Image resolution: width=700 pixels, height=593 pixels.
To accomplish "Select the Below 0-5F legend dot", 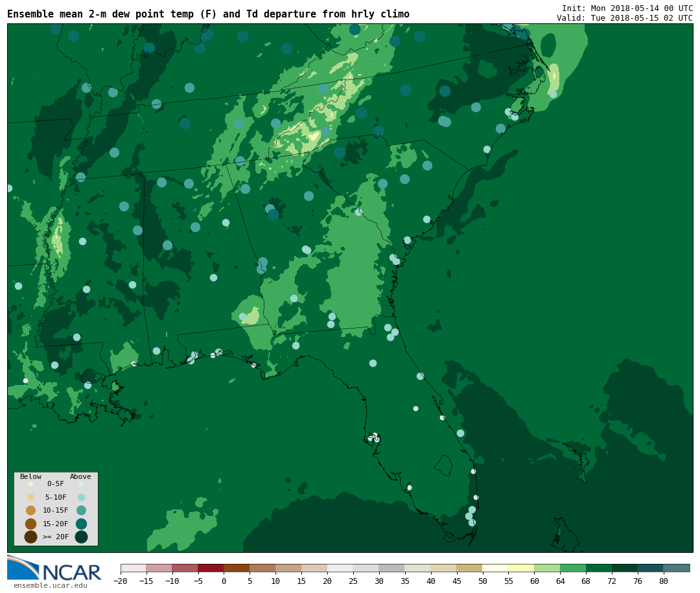I will click(31, 483).
